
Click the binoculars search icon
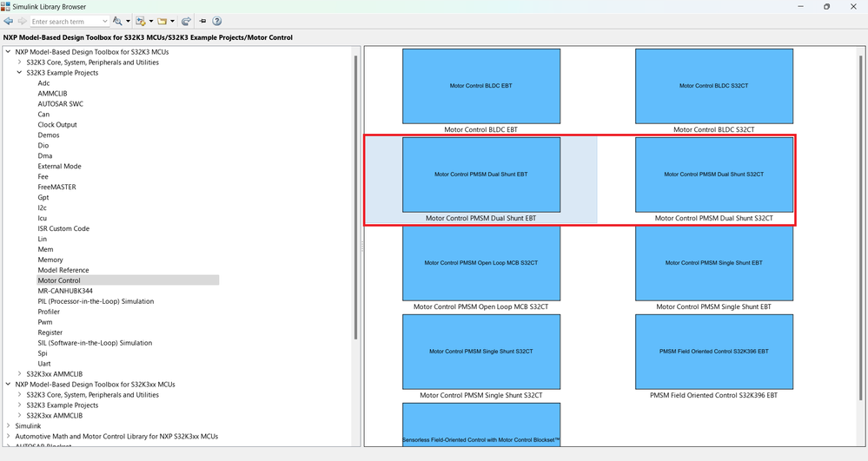[x=117, y=21]
